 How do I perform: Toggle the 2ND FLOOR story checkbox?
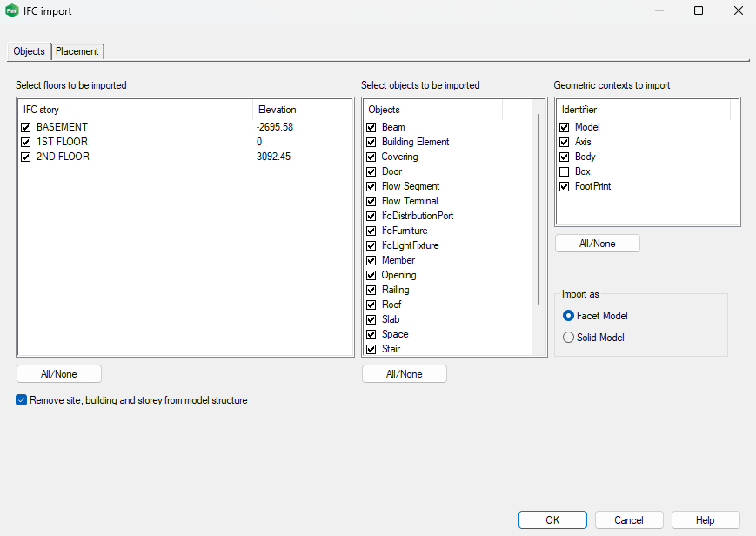coord(25,157)
